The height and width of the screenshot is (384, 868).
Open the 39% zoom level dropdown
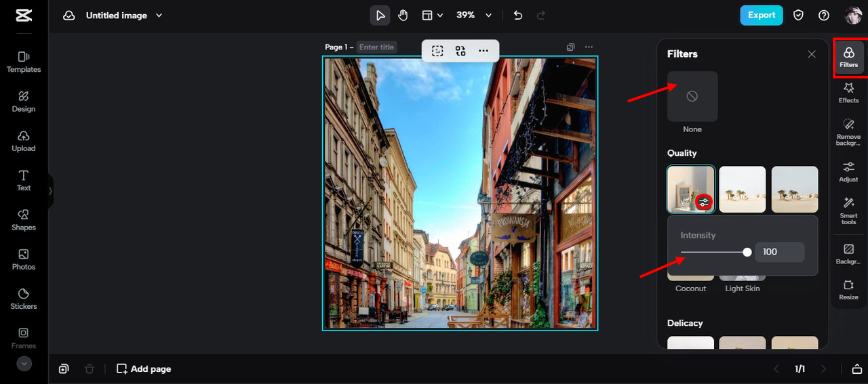[x=473, y=16]
